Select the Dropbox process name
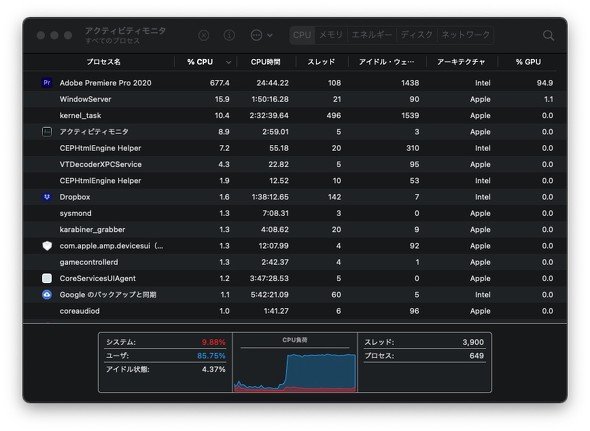Viewport: 590px width, 431px height. 75,197
